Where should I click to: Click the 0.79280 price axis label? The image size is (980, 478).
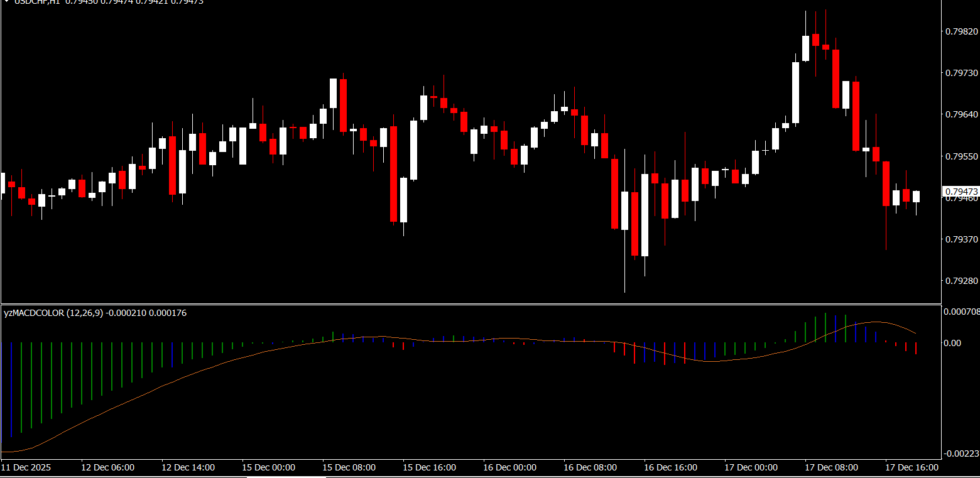coord(961,280)
